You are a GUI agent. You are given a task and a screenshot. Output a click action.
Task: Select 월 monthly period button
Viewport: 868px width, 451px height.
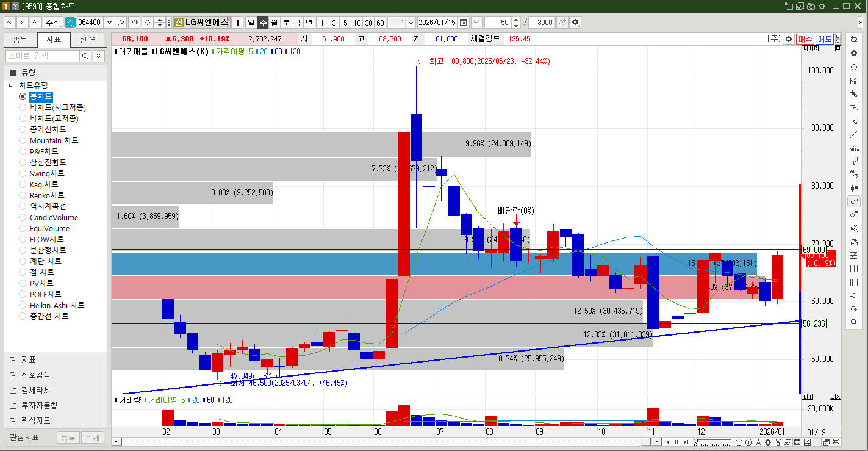274,23
